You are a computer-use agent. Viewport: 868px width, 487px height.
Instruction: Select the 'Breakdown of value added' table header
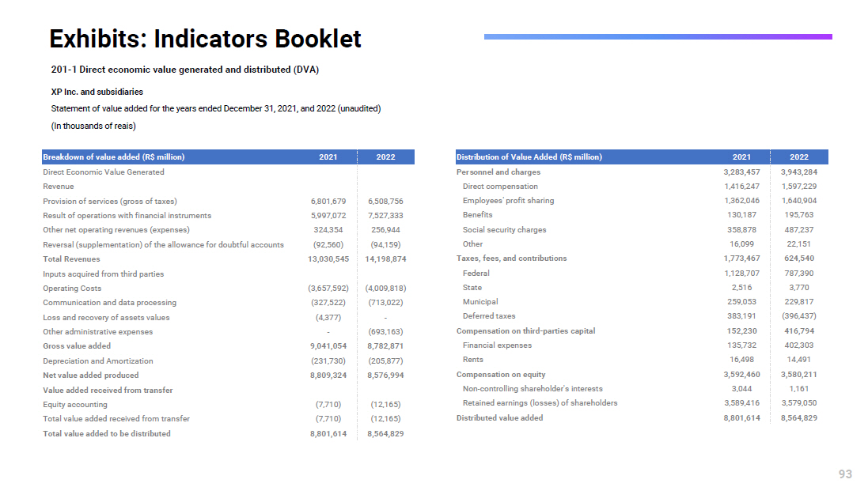point(114,157)
